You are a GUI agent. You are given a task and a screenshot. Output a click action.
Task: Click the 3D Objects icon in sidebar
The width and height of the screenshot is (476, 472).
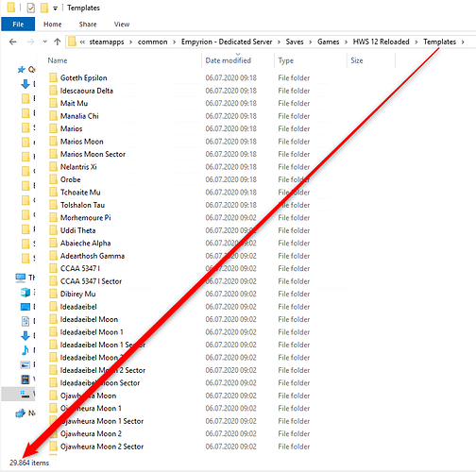(x=25, y=293)
